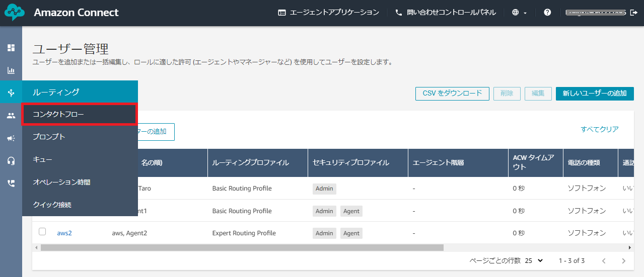Click Expert Routing Profile cell
Viewport: 644px width, 277px height.
point(244,233)
